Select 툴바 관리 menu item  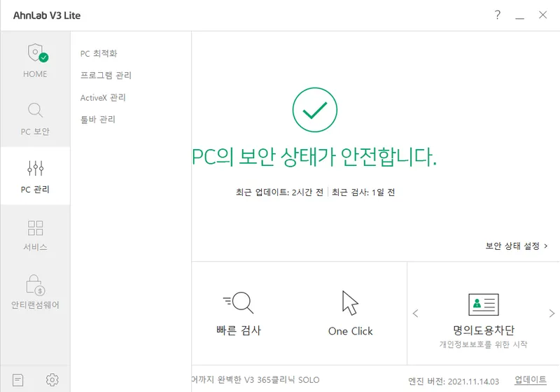(98, 119)
